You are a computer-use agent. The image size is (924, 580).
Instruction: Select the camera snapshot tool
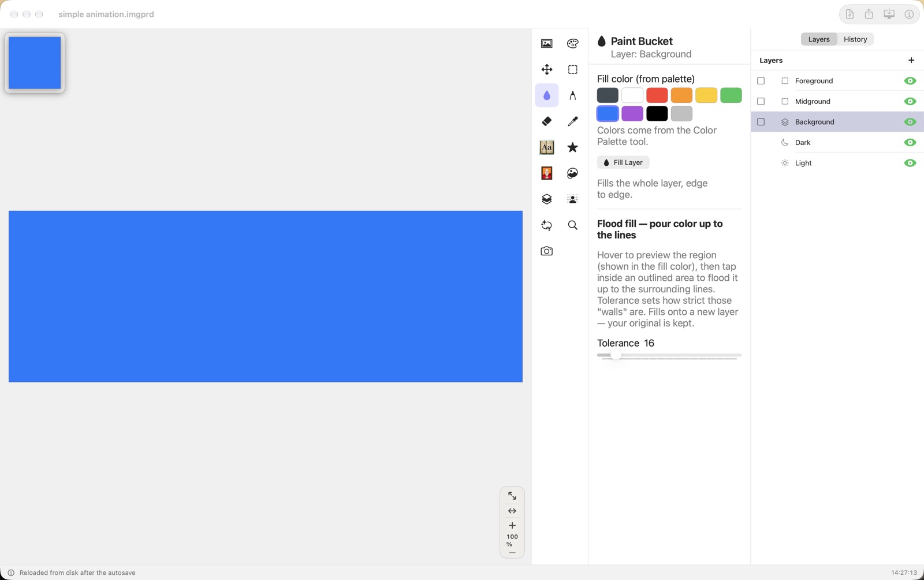click(546, 251)
